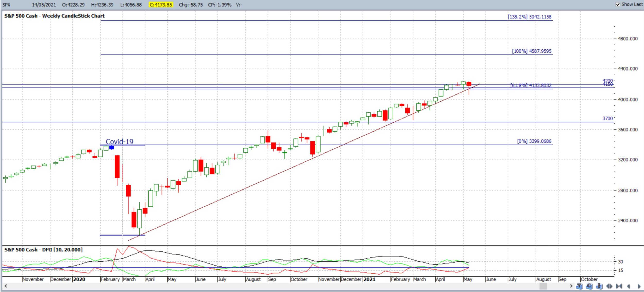The height and width of the screenshot is (292, 644).
Task: Click the high value H:4236.39
Action: tap(102, 5)
